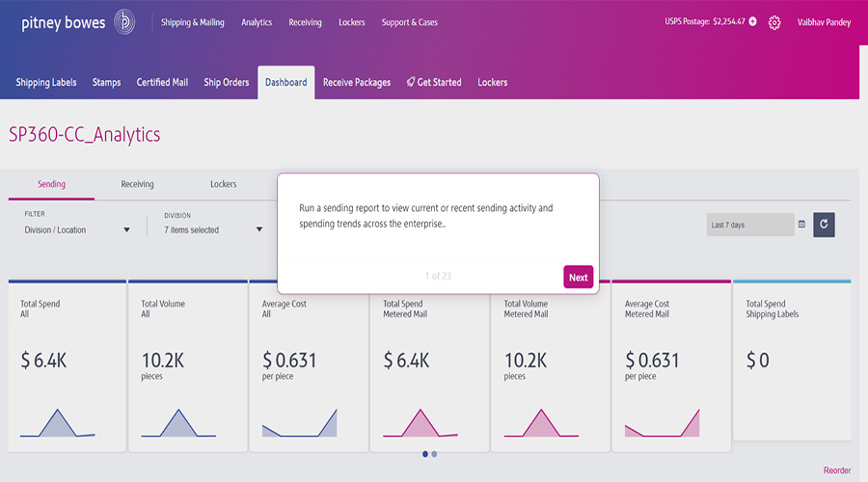Click the Pitney Bowes logo icon

pyautogui.click(x=124, y=22)
